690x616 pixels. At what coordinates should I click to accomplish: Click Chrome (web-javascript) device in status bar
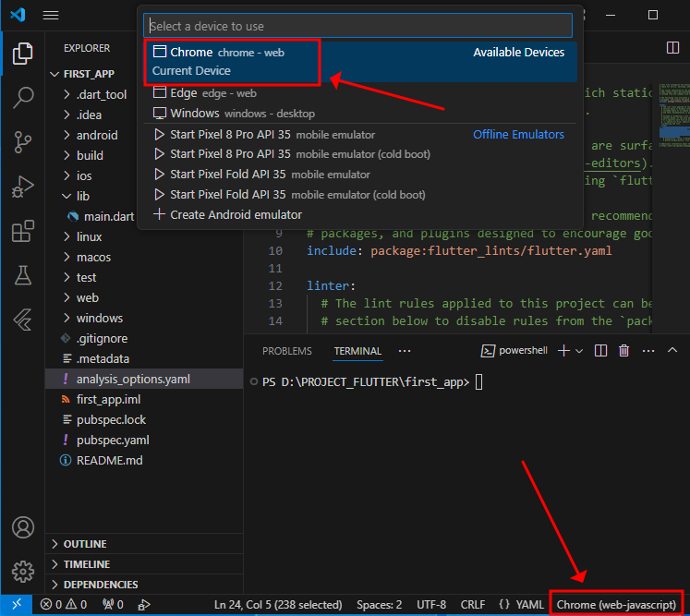pos(616,605)
